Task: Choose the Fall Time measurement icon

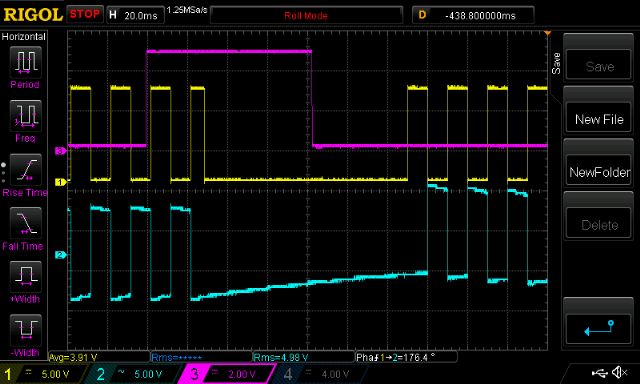Action: (x=25, y=223)
